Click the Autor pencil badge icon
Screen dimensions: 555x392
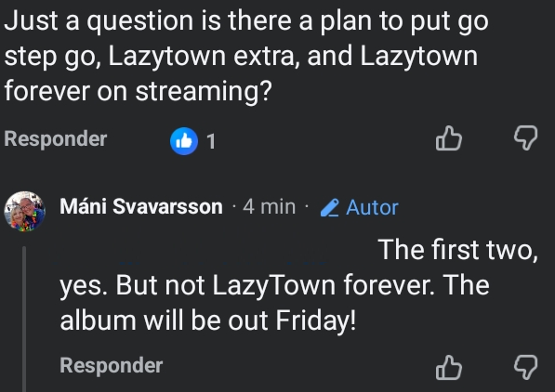tap(329, 208)
